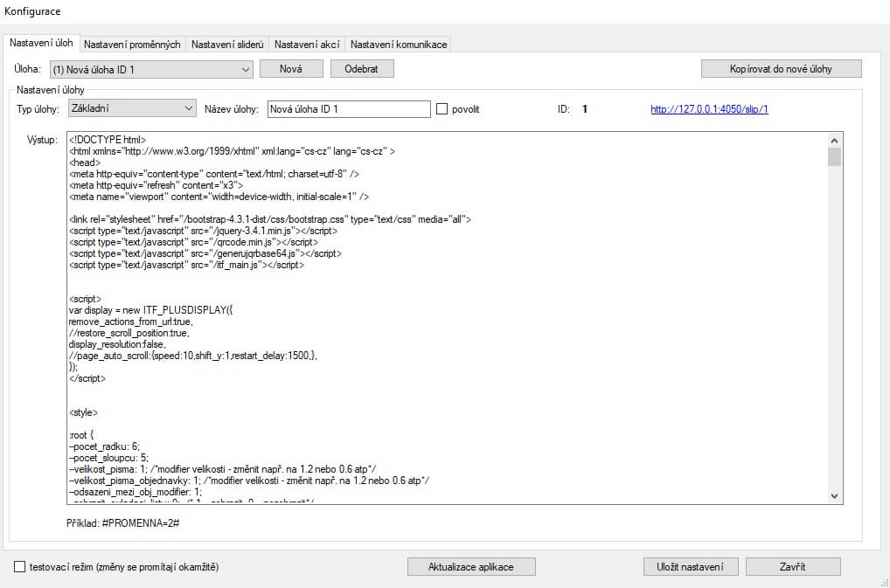Viewport: 890px width, 588px height.
Task: Click the '//restore_scroll_position:true,' line
Action: click(129, 333)
